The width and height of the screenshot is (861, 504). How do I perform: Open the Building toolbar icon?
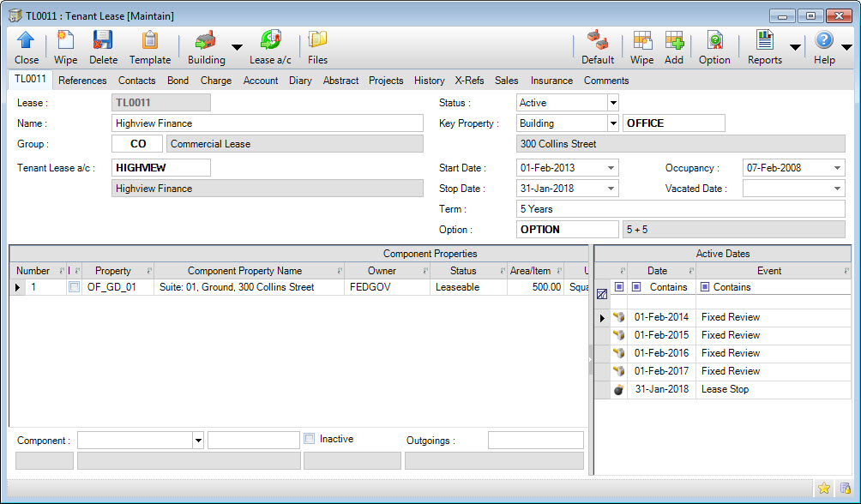206,40
